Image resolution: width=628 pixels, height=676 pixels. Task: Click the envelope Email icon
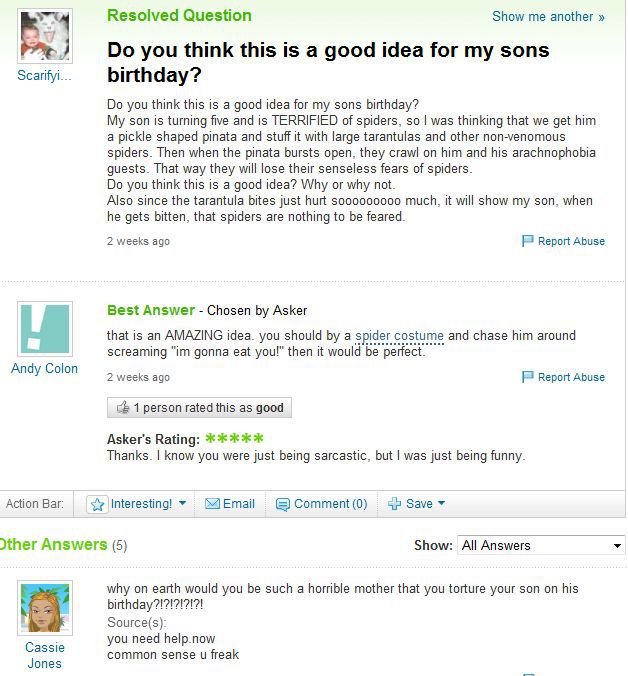click(x=212, y=504)
